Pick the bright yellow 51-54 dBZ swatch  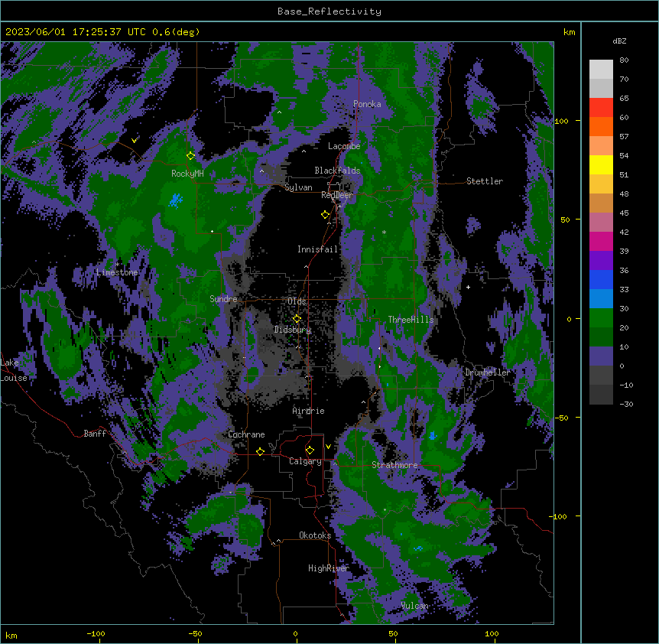[x=601, y=164]
